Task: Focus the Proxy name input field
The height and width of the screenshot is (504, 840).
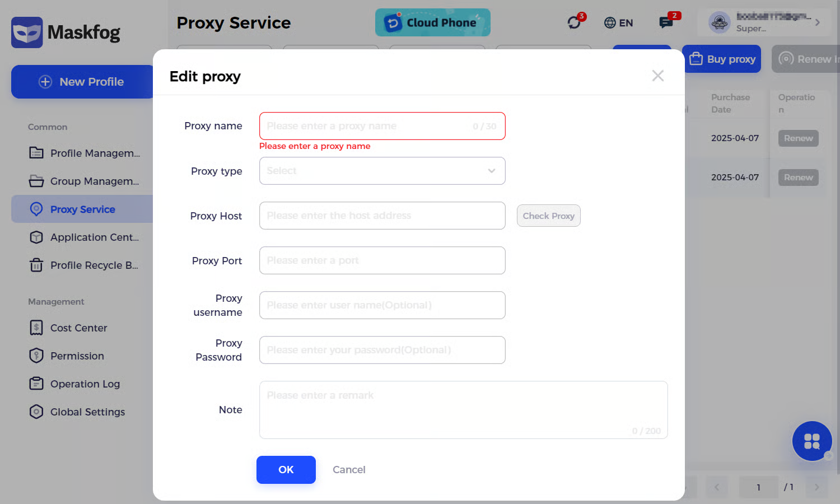Action: pyautogui.click(x=367, y=126)
